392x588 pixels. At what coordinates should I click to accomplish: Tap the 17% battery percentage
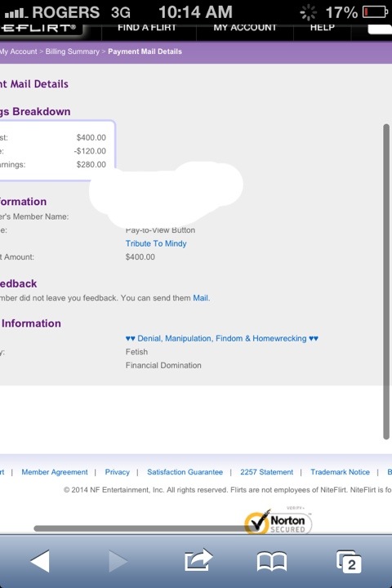pyautogui.click(x=341, y=13)
